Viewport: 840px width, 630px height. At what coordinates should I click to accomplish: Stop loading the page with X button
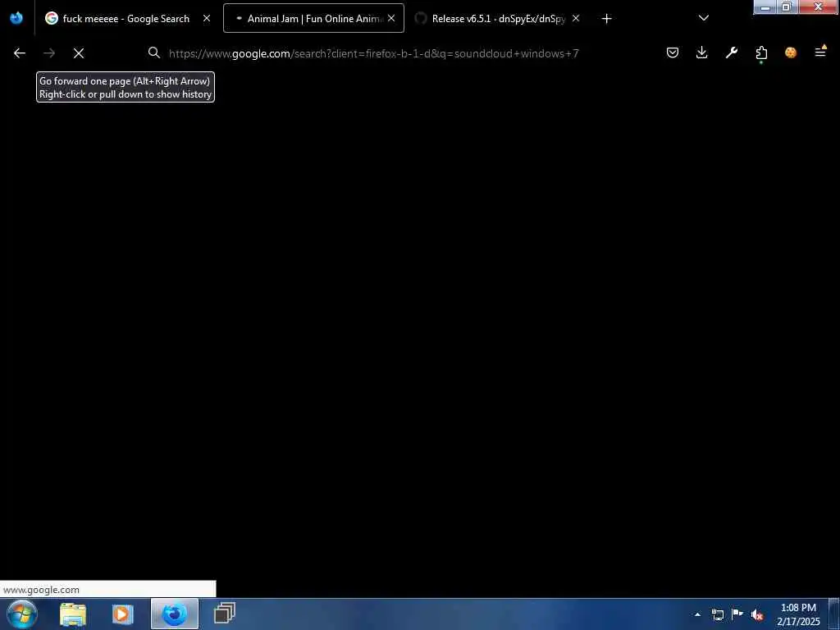79,53
